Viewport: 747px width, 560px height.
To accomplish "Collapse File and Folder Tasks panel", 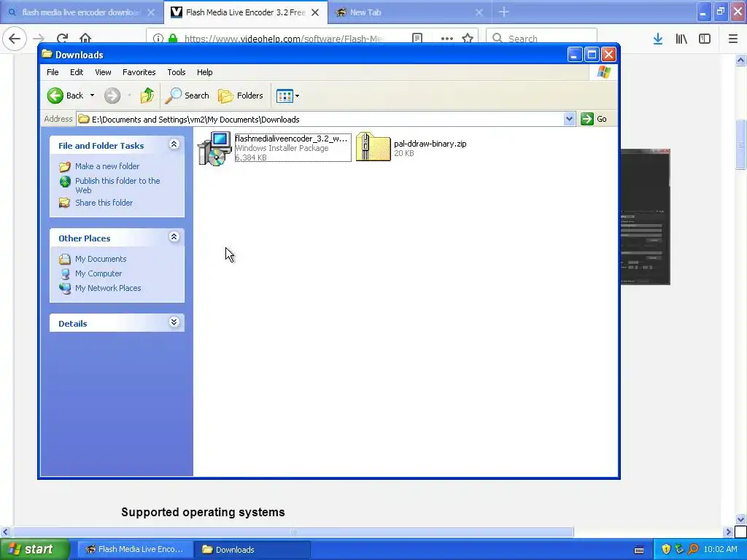I will tap(174, 144).
